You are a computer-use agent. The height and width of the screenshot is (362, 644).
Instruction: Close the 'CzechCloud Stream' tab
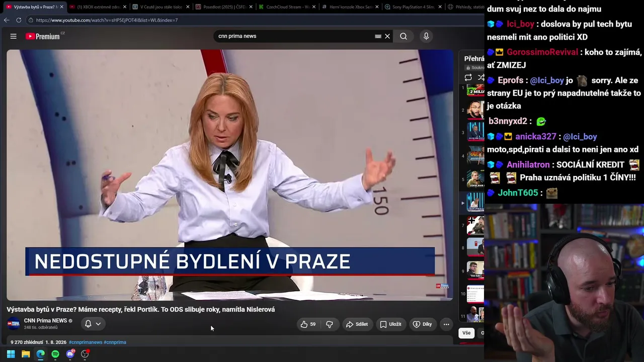click(x=313, y=7)
